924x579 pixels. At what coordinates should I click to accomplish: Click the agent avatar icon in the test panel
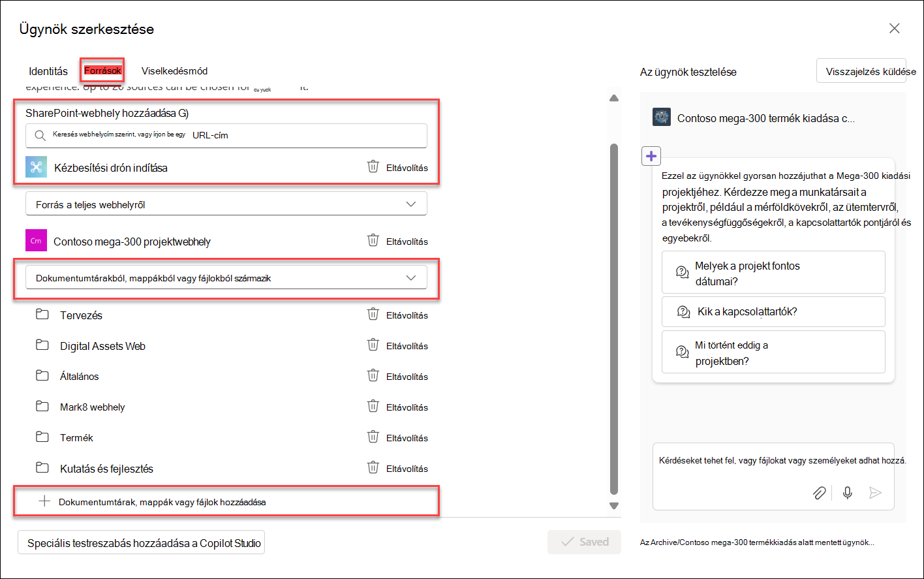pyautogui.click(x=662, y=117)
